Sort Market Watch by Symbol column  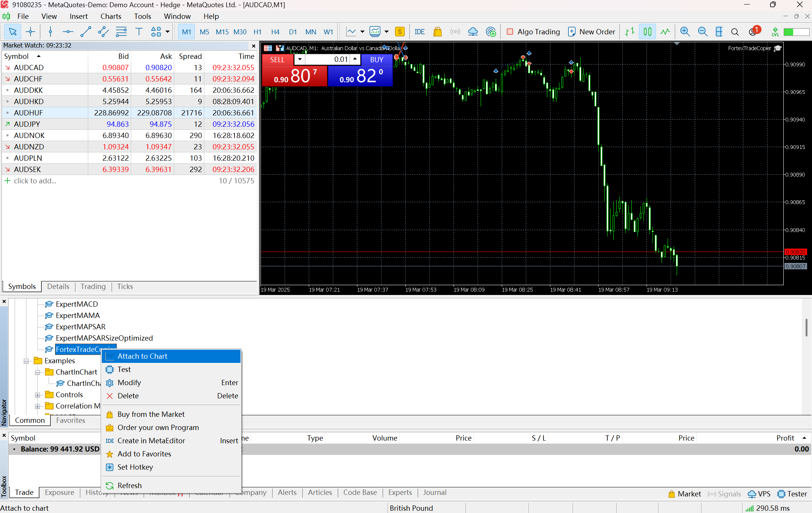click(x=45, y=56)
